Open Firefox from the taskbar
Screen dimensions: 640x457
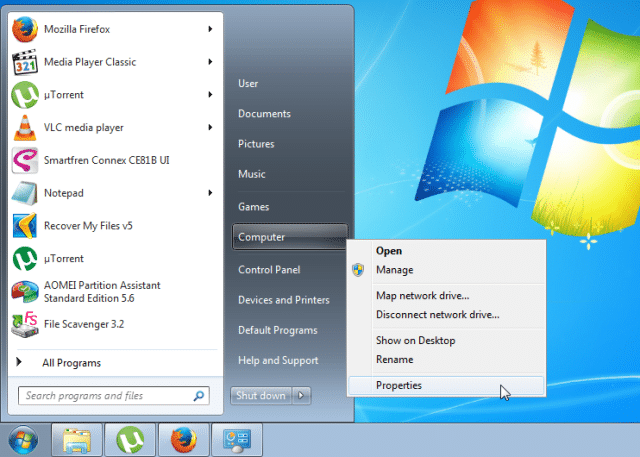point(184,440)
